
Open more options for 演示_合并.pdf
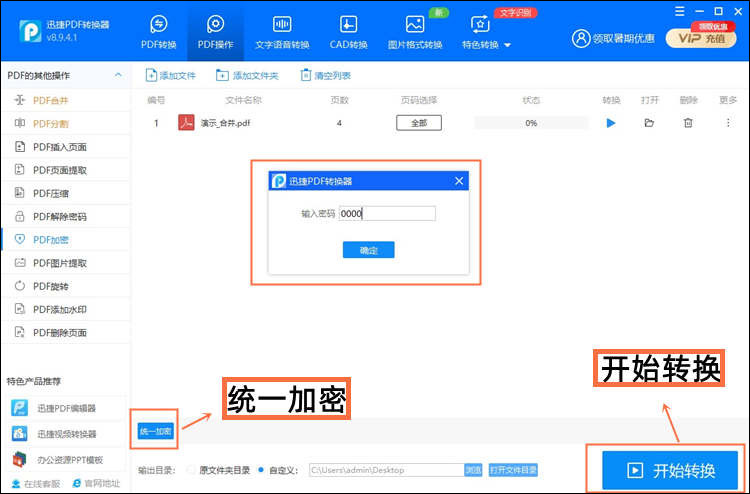(728, 123)
